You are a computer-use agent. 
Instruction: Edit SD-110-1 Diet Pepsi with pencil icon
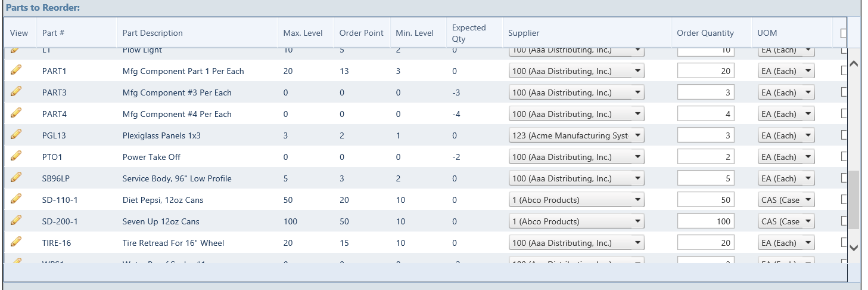[17, 199]
